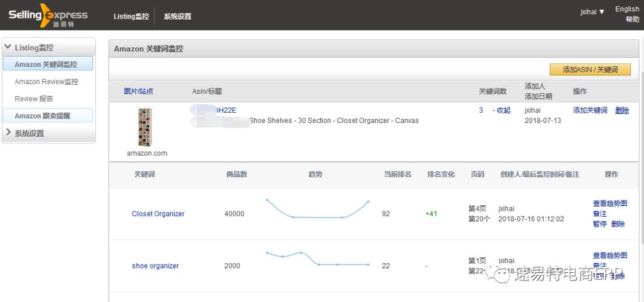Click the shoe shelves product thumbnail
644x302 pixels.
145,127
